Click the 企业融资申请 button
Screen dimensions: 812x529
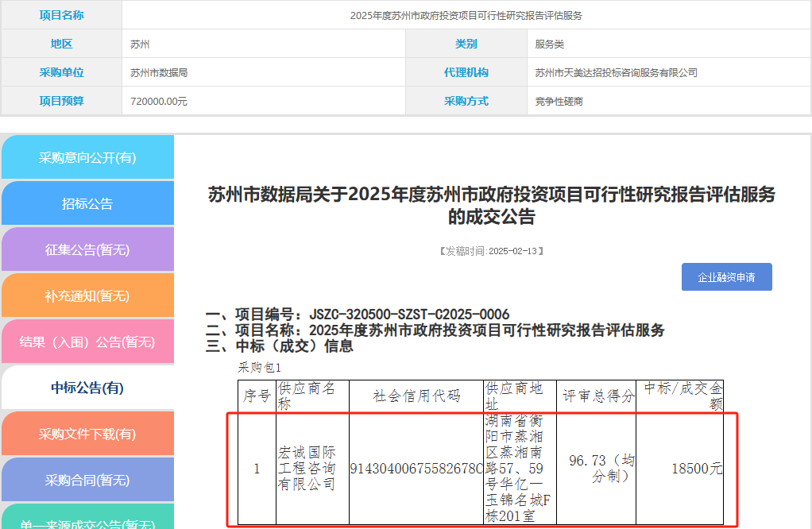(x=726, y=277)
